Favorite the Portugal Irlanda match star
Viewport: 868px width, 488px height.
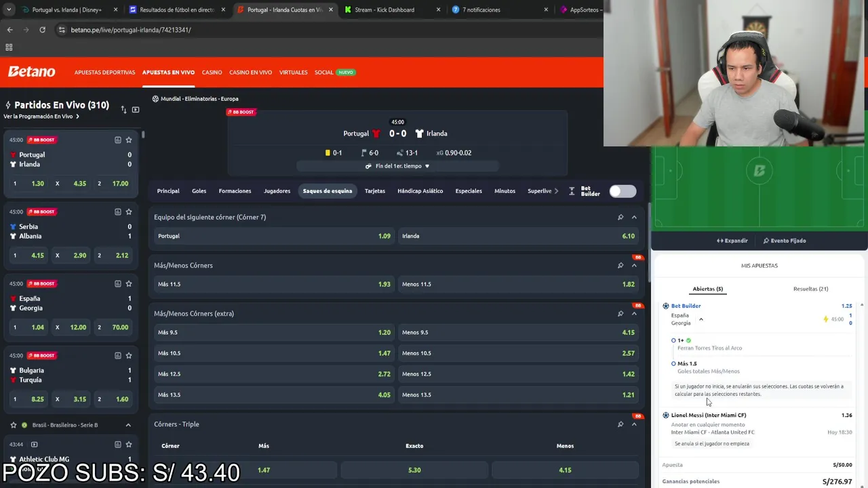pyautogui.click(x=129, y=140)
